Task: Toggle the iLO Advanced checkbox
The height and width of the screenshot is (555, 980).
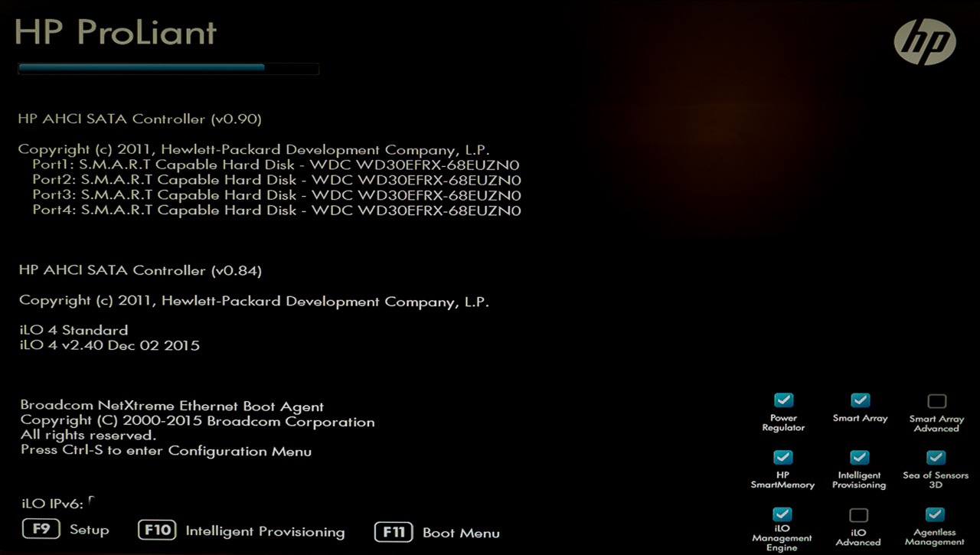Action: click(x=858, y=515)
